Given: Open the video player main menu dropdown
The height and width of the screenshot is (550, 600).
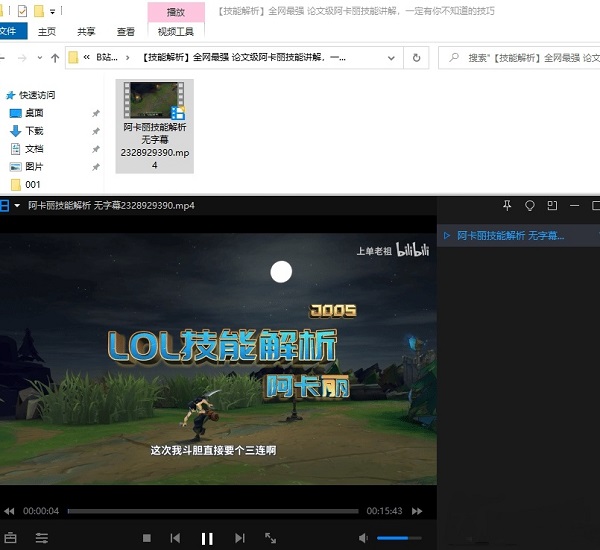Looking at the screenshot, I should 17,206.
